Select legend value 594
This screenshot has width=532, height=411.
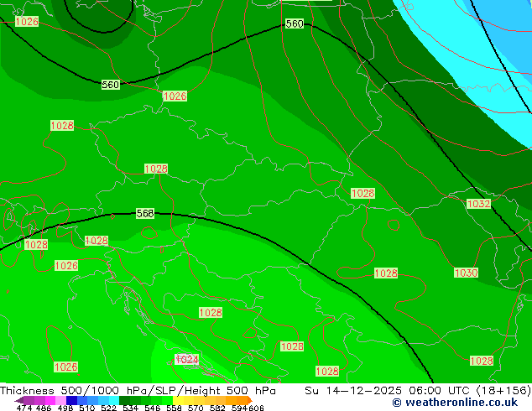tap(239, 408)
